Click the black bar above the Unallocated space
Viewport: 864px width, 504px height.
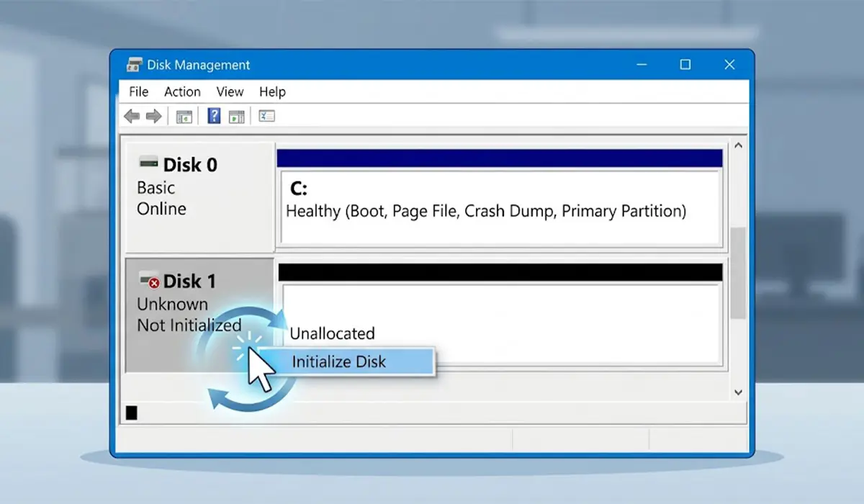coord(500,272)
